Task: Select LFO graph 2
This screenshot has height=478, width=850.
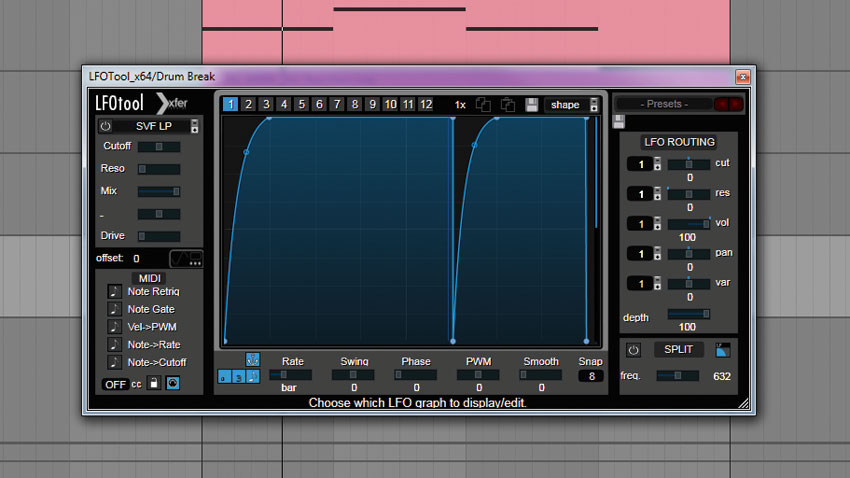Action: 248,104
